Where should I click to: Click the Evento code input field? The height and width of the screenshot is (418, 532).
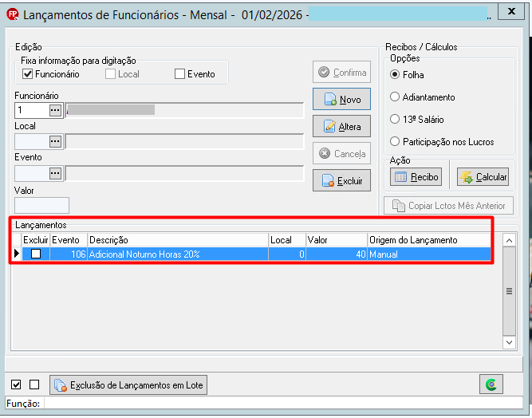tap(32, 173)
